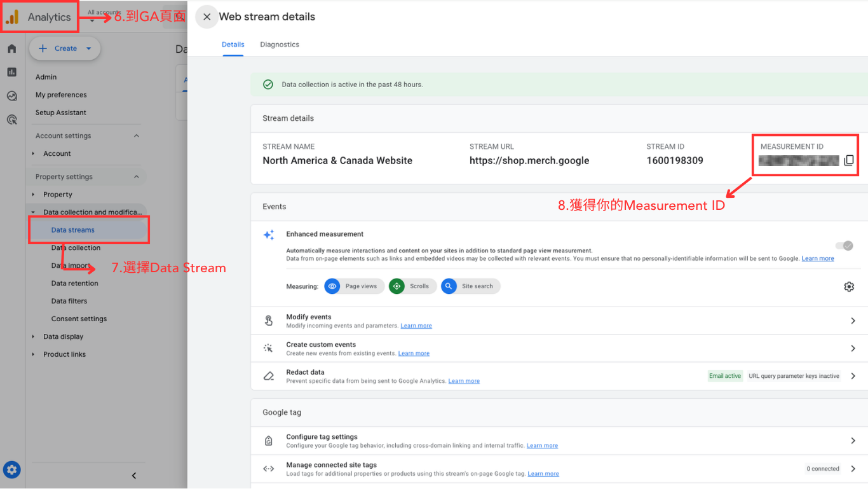
Task: Expand the Data display tree item
Action: 34,337
